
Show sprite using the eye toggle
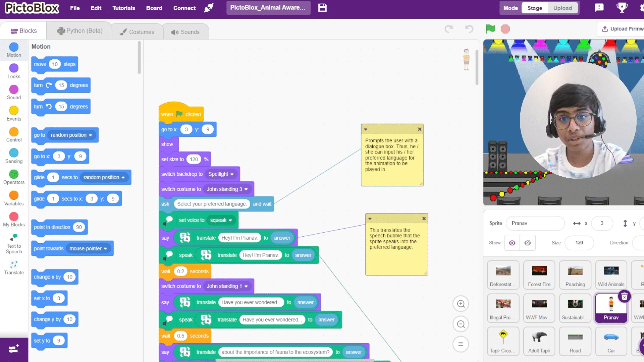click(512, 243)
